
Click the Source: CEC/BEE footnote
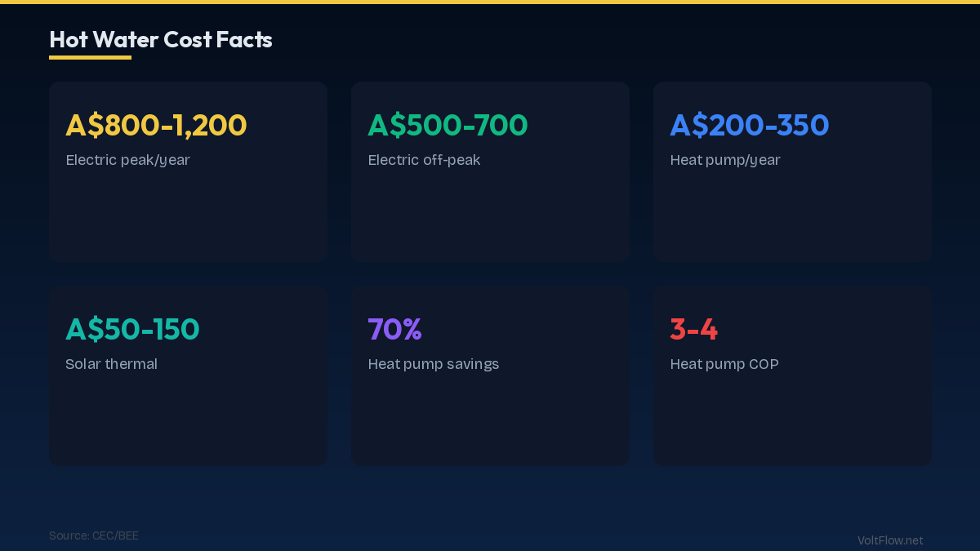click(93, 535)
